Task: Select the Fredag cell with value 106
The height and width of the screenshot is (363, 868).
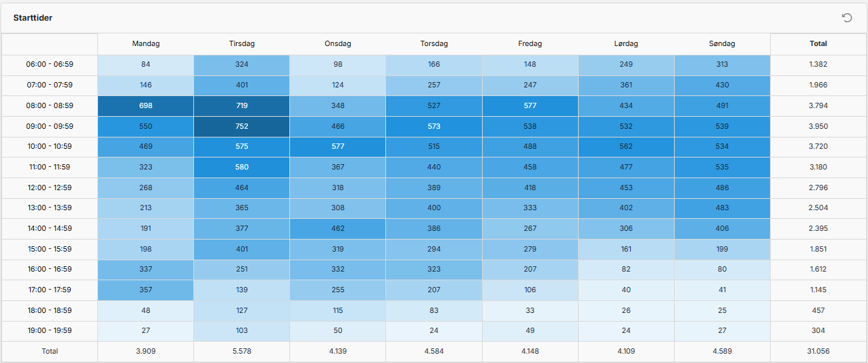Action: click(530, 290)
